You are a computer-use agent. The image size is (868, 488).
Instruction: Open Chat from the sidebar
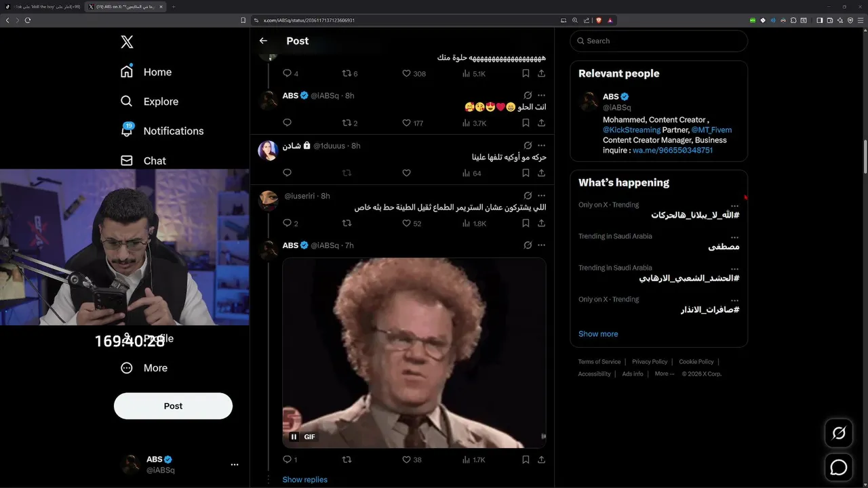coord(143,161)
